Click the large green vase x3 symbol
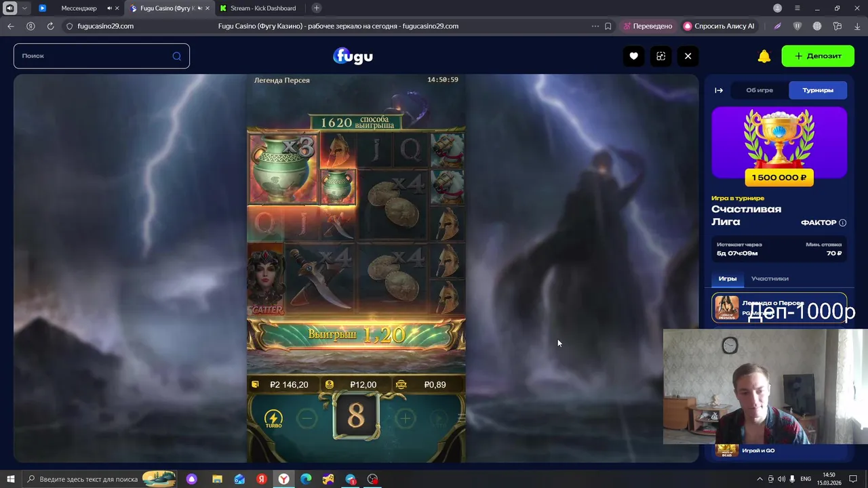The image size is (868, 488). 283,169
